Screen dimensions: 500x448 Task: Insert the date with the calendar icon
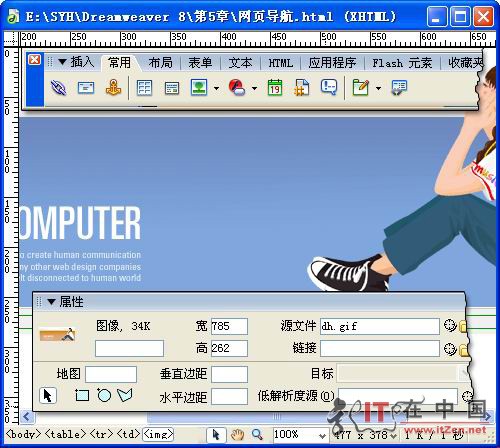[x=275, y=88]
